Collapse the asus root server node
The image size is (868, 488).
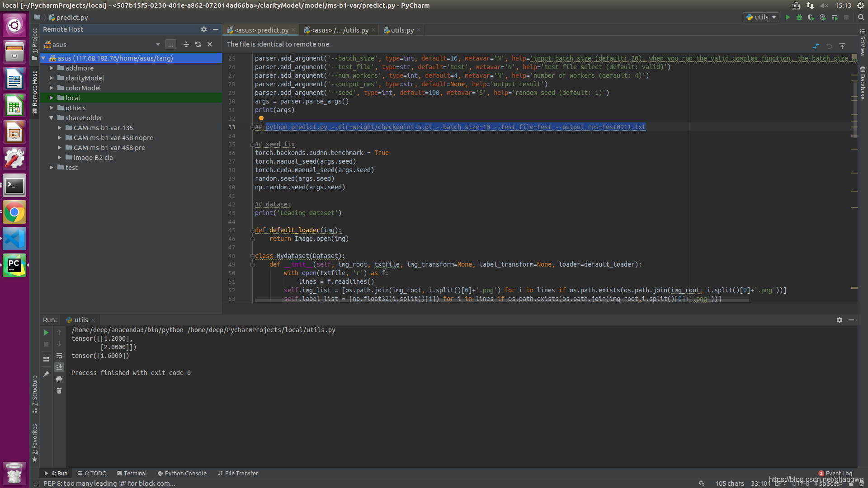pos(43,58)
